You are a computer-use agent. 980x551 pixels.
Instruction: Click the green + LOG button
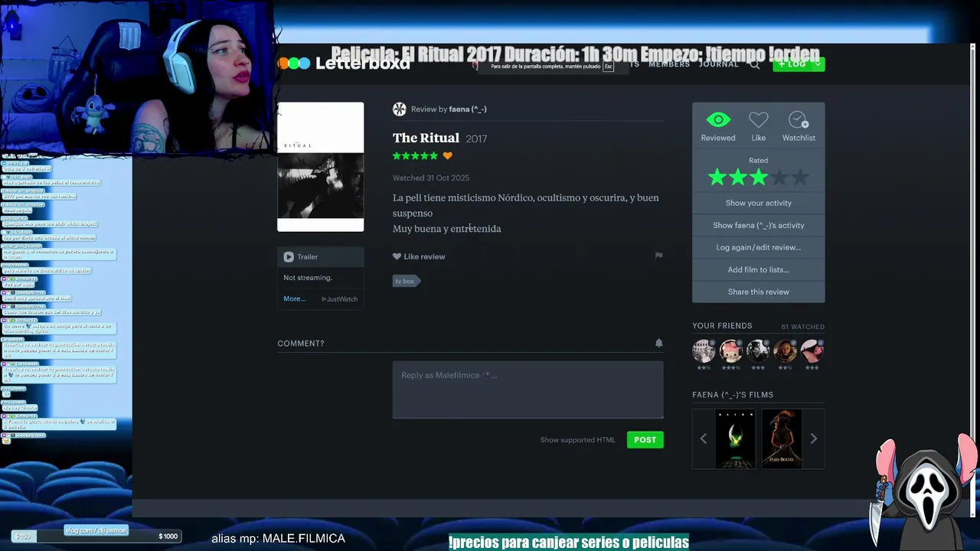click(x=792, y=64)
